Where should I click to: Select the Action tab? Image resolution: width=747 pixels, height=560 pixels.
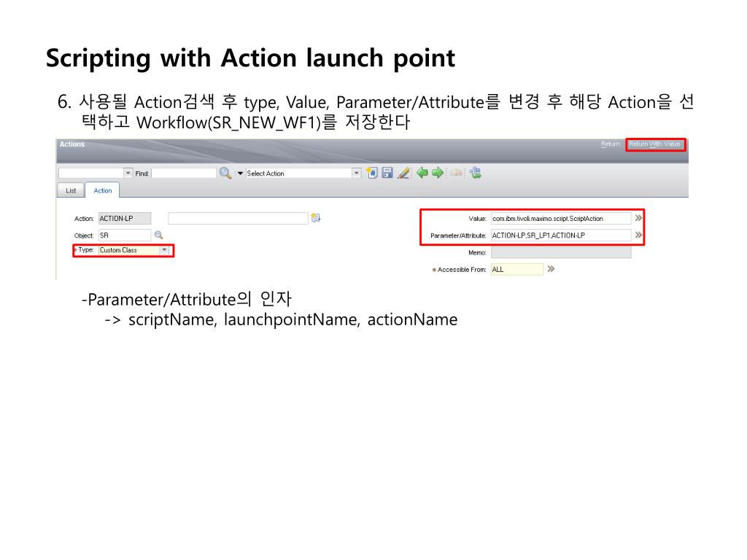click(x=102, y=190)
